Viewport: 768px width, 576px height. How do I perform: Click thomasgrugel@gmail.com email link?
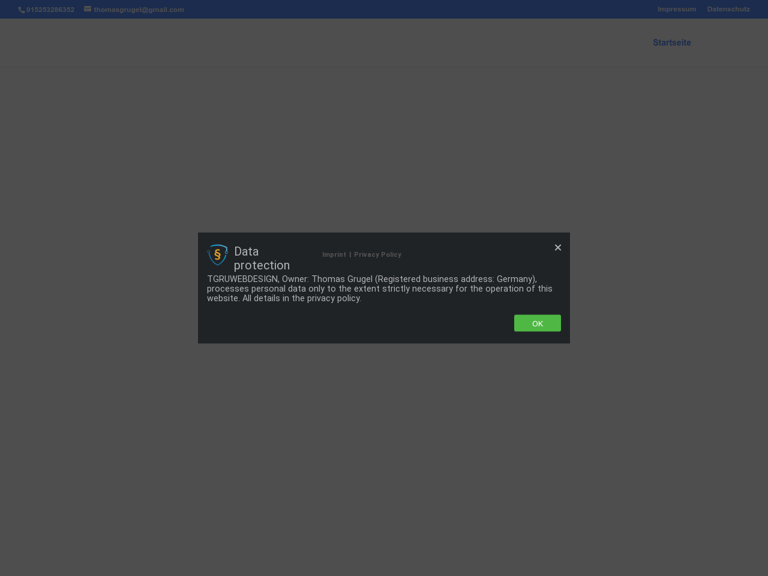tap(139, 10)
